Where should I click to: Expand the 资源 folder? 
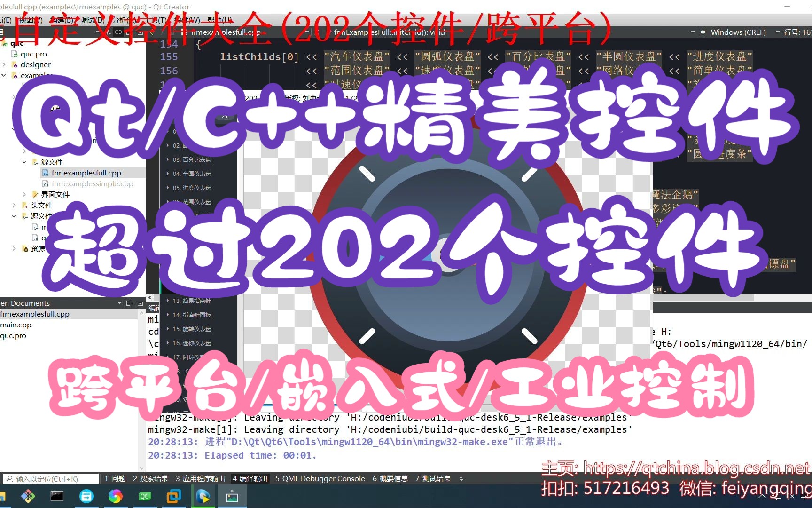tap(14, 248)
